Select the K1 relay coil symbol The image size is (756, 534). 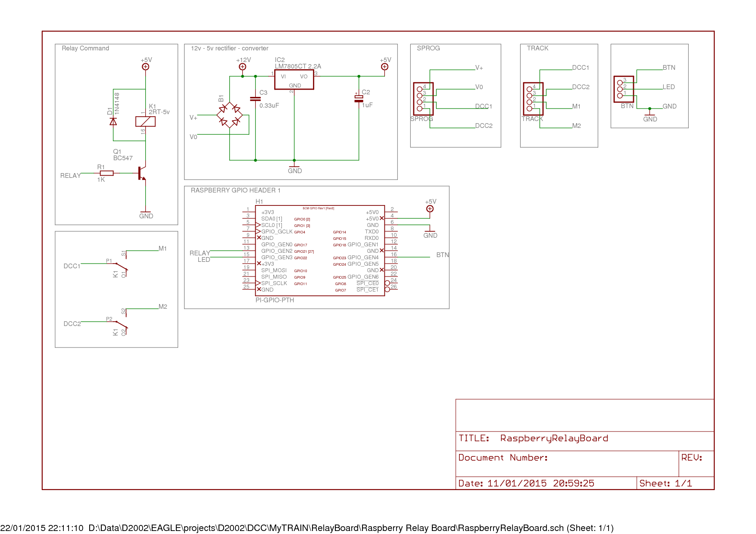tap(146, 121)
